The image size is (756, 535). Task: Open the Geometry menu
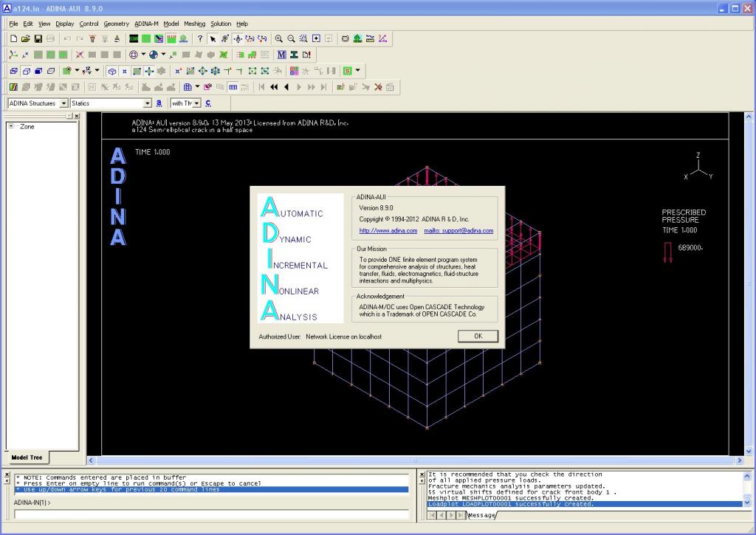click(116, 24)
